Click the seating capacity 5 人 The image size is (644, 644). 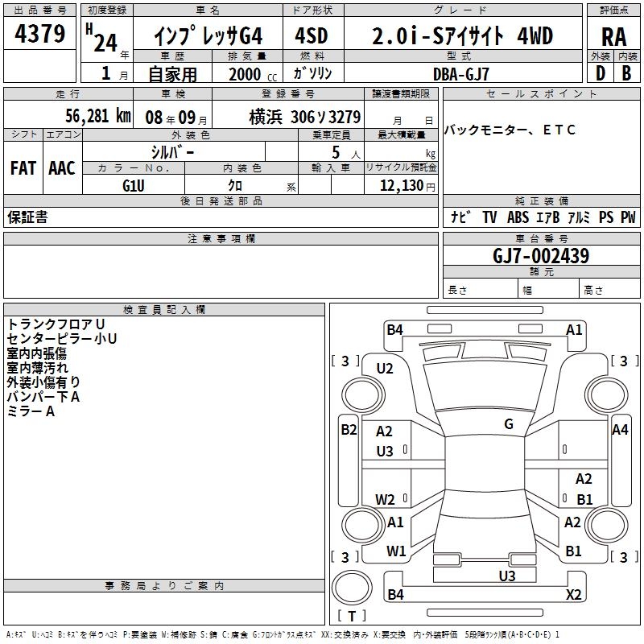coord(345,153)
